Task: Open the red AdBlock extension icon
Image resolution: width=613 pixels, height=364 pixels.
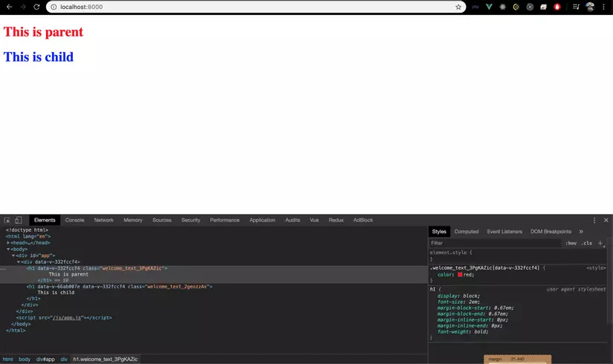Action: pos(557,7)
